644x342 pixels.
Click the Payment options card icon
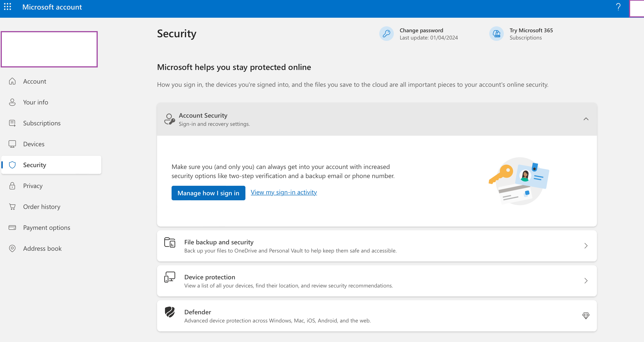12,228
